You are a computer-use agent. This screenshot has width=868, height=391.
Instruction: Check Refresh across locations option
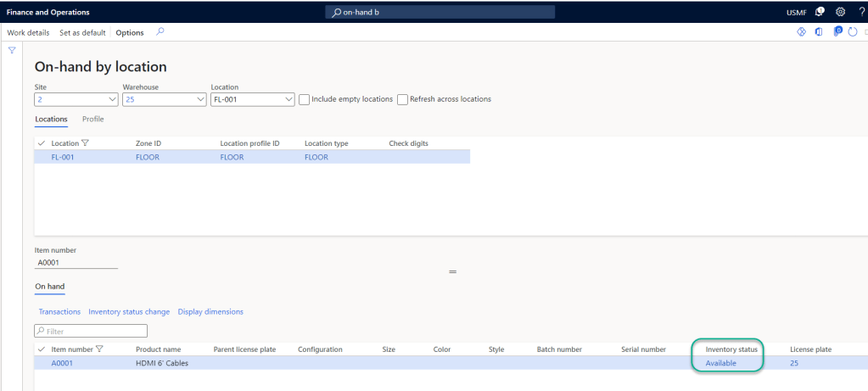[x=403, y=99]
